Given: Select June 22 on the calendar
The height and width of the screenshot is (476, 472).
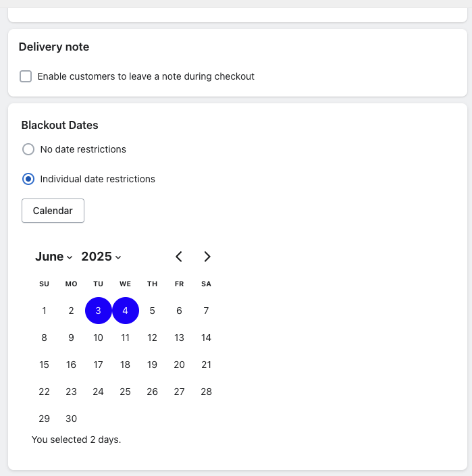Looking at the screenshot, I should click(44, 392).
